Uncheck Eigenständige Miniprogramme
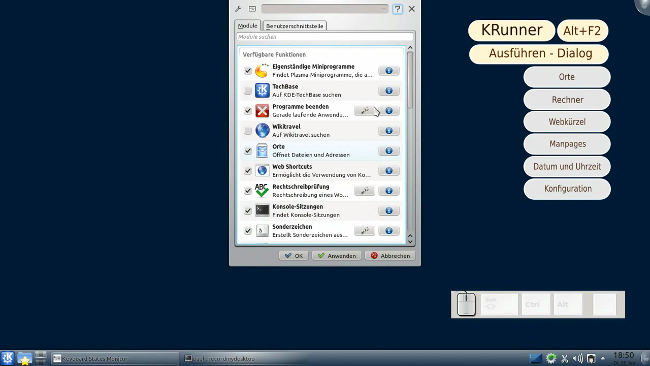Viewport: 650px width, 366px height. coord(248,71)
